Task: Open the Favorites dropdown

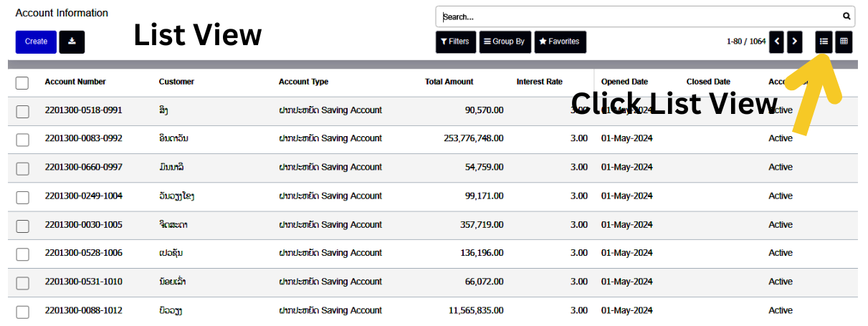Action: pos(560,42)
